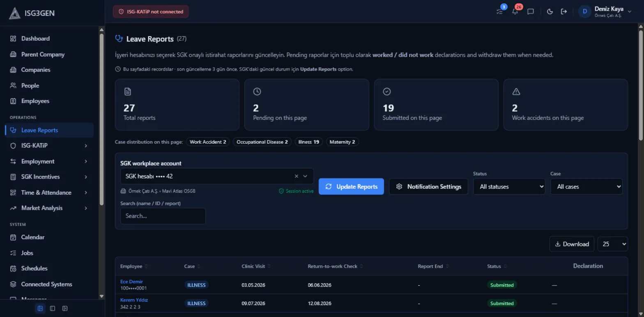Click the sidebar scrollbar down arrow

(x=102, y=296)
